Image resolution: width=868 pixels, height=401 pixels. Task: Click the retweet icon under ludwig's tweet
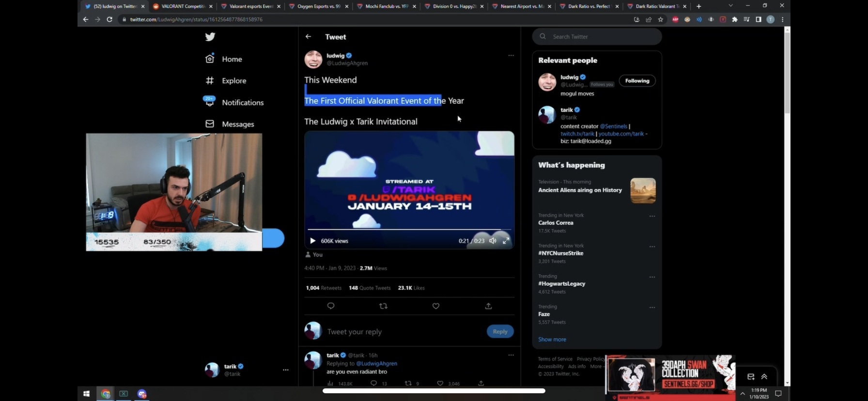(383, 306)
